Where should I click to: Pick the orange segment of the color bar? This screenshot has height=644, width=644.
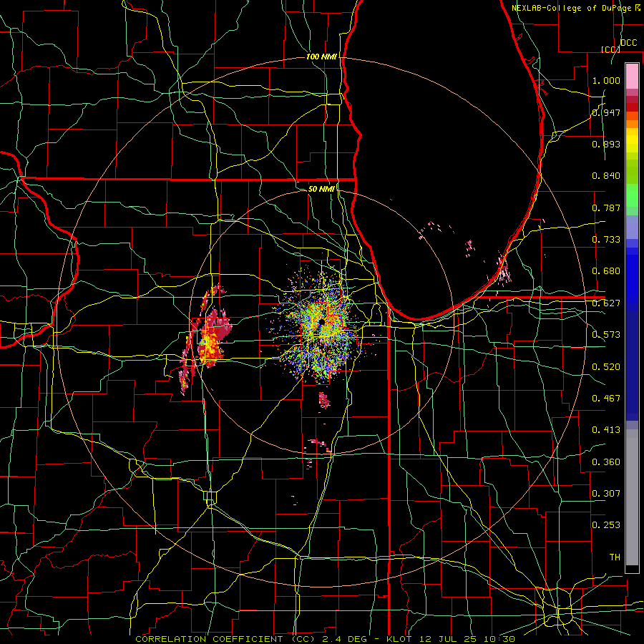pos(632,124)
